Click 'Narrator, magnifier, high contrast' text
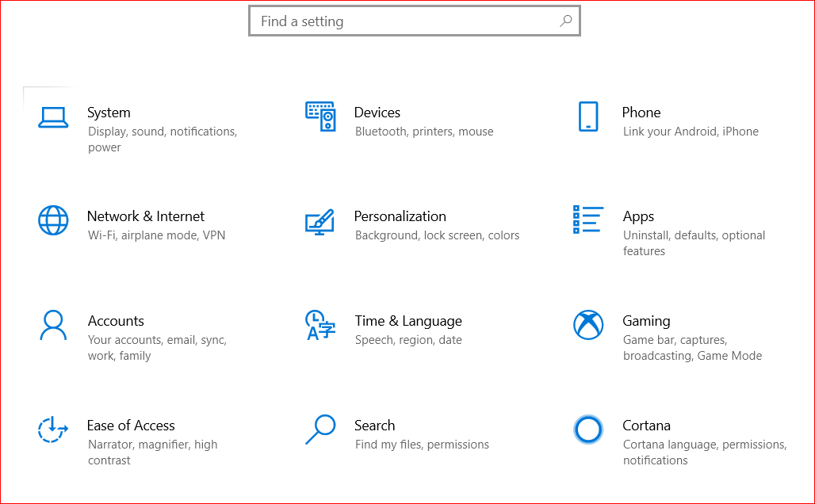Viewport: 815px width, 504px height. pos(152,452)
